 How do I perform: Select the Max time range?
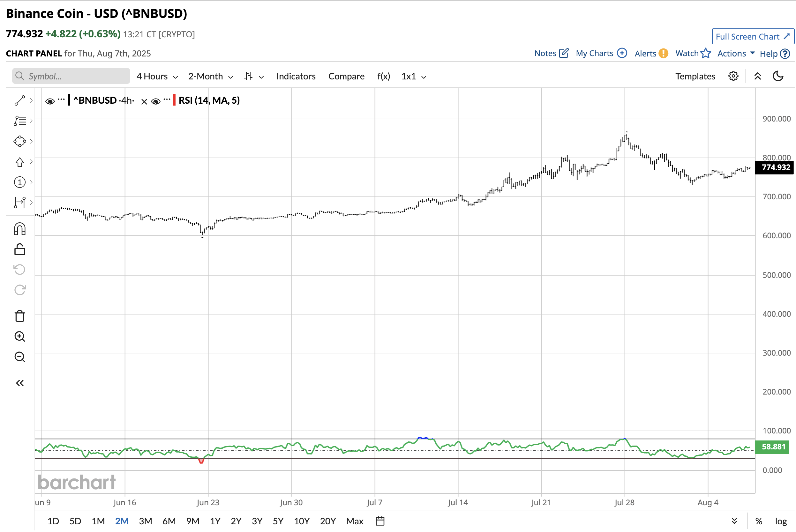(x=355, y=521)
